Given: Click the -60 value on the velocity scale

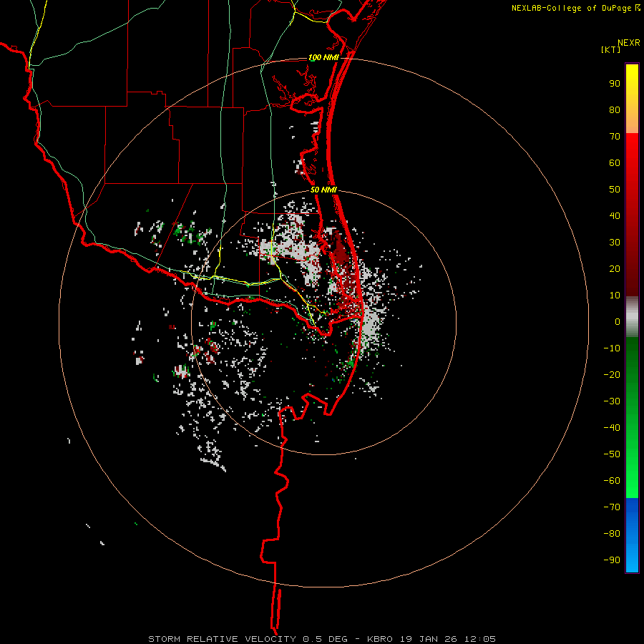Looking at the screenshot, I should pyautogui.click(x=612, y=481).
